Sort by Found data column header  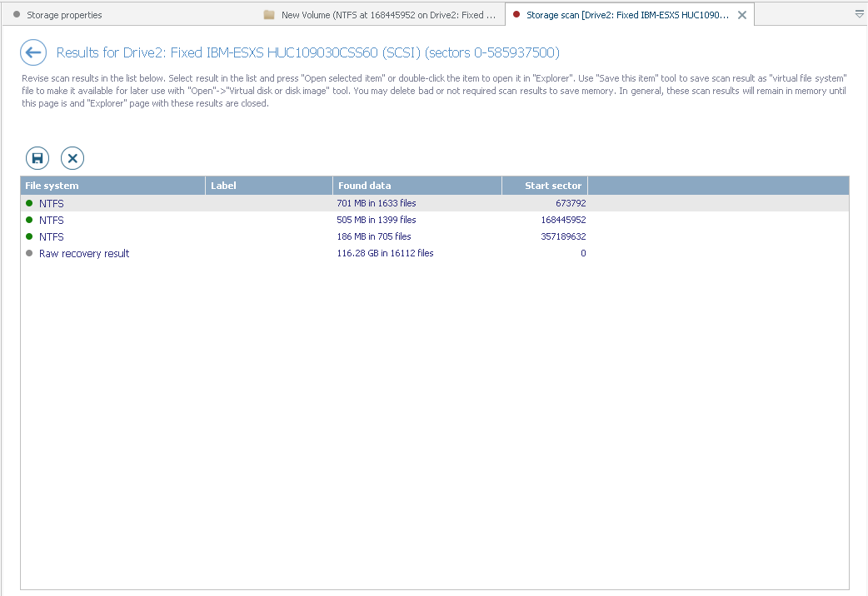coord(417,186)
